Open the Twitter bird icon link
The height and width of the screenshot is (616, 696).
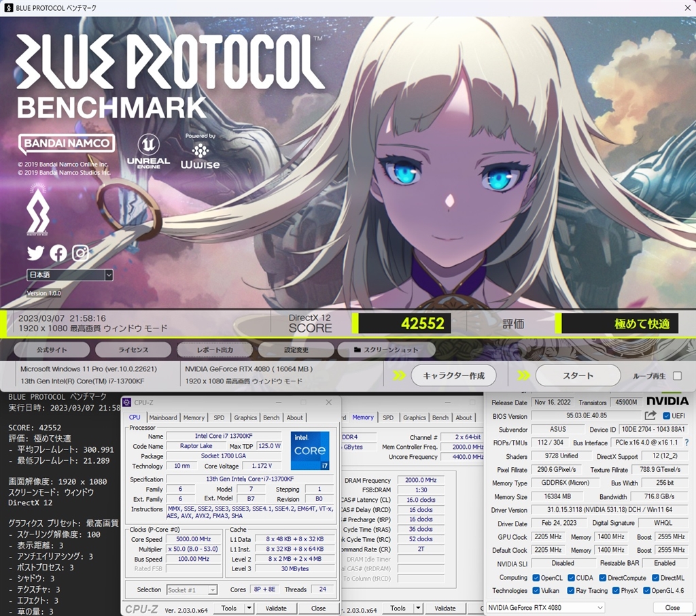[x=35, y=253]
